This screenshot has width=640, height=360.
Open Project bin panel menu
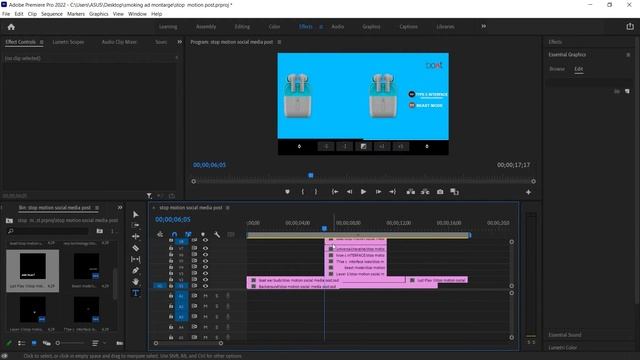click(x=97, y=208)
